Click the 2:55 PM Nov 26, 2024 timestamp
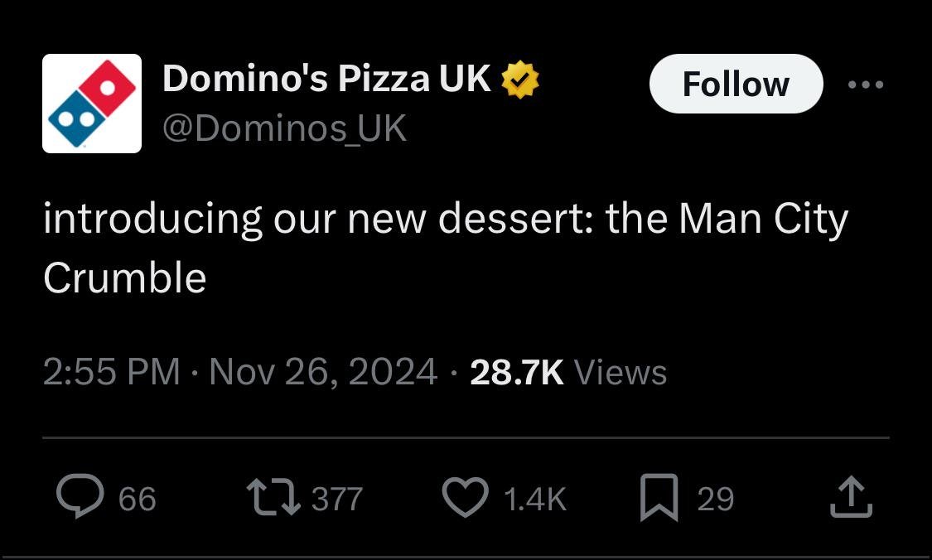Viewport: 932px width, 560px height. click(240, 372)
